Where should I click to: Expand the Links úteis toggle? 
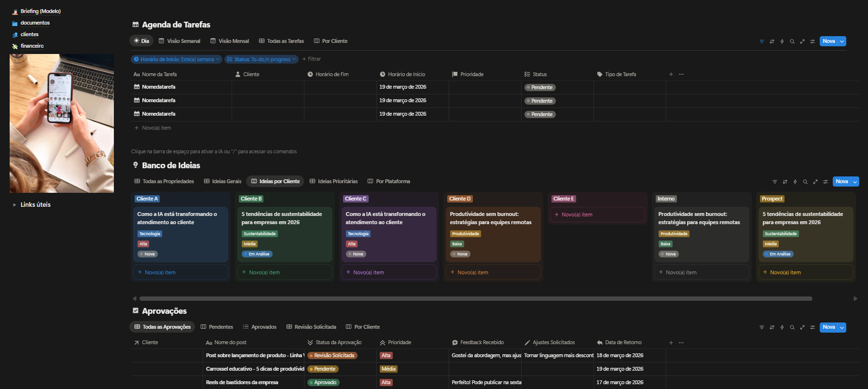click(x=14, y=205)
